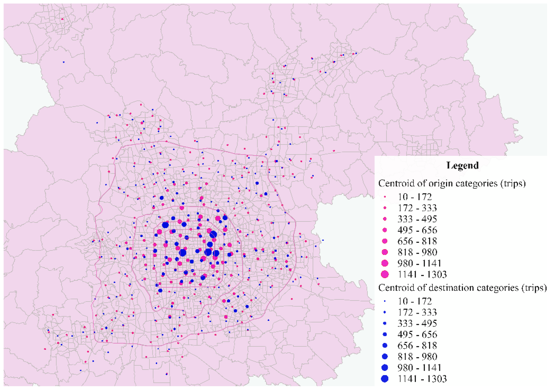Click the blue 495 - 656 destination legend dot

[x=385, y=334]
